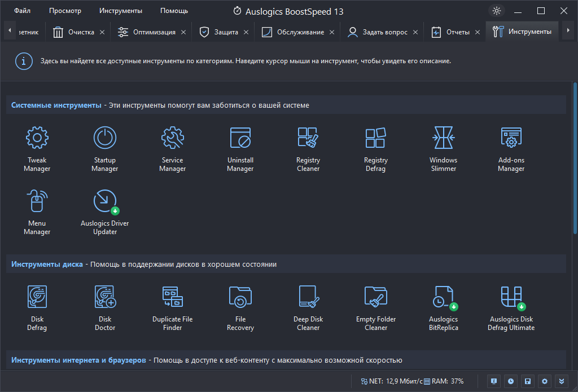Click the vertical scrollbar thumb

coord(575,158)
